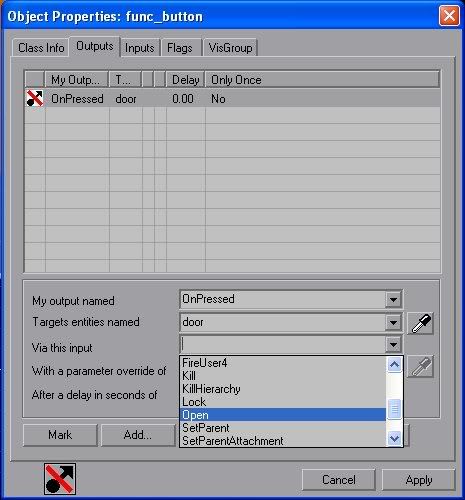Expand the My output named dropdown
The image size is (465, 500).
tap(393, 299)
